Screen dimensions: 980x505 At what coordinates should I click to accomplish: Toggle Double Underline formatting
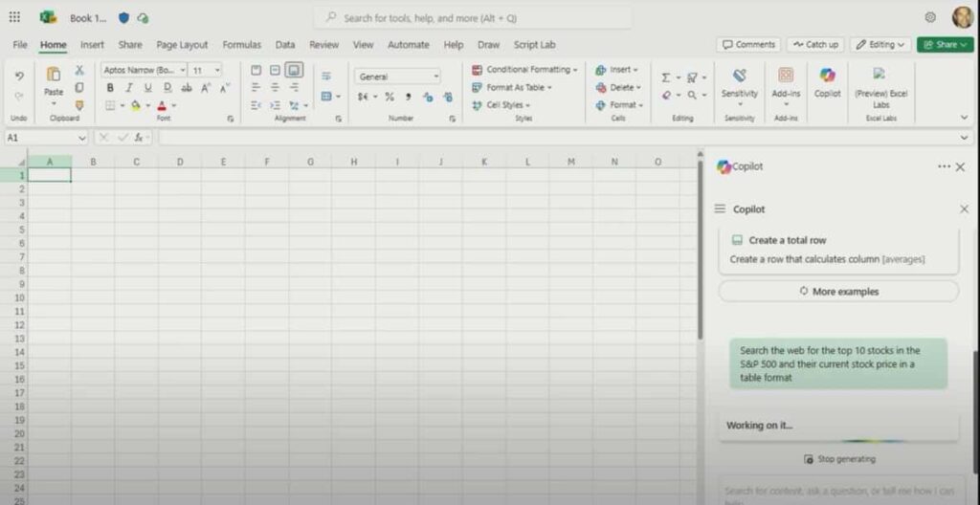click(x=167, y=88)
